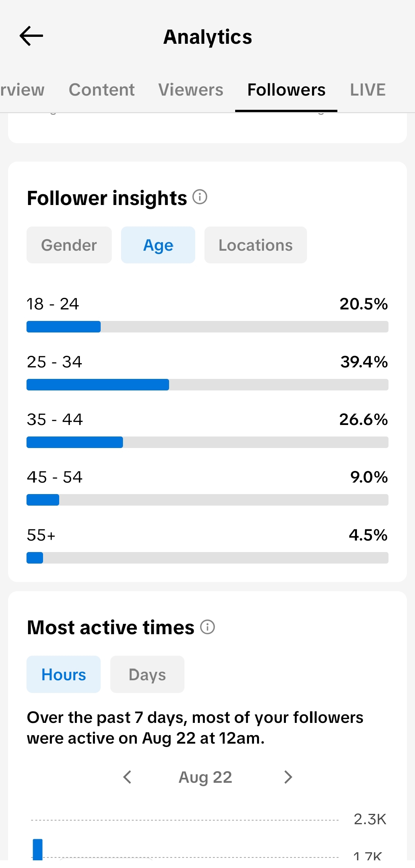Tap the 35 - 44 percentage bar
Viewport: 415px width, 868px height.
click(x=207, y=442)
